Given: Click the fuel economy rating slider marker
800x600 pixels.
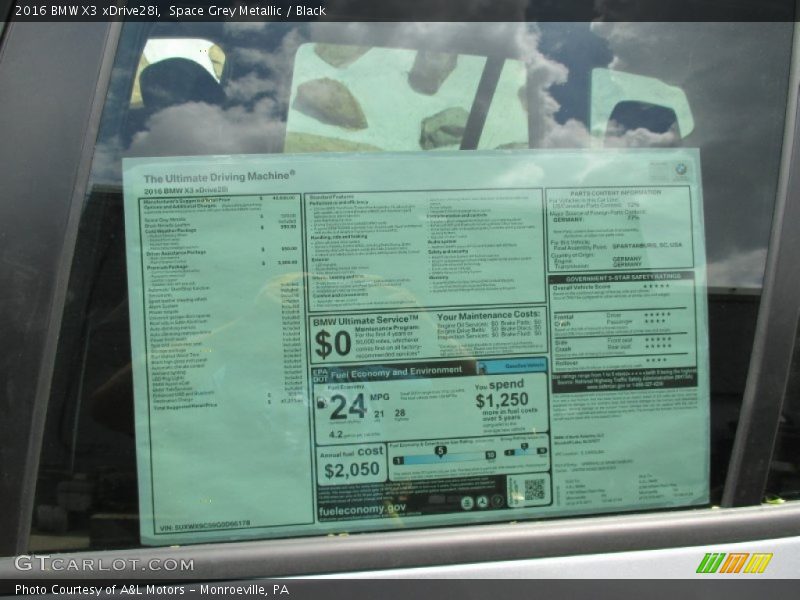Looking at the screenshot, I should 440,452.
